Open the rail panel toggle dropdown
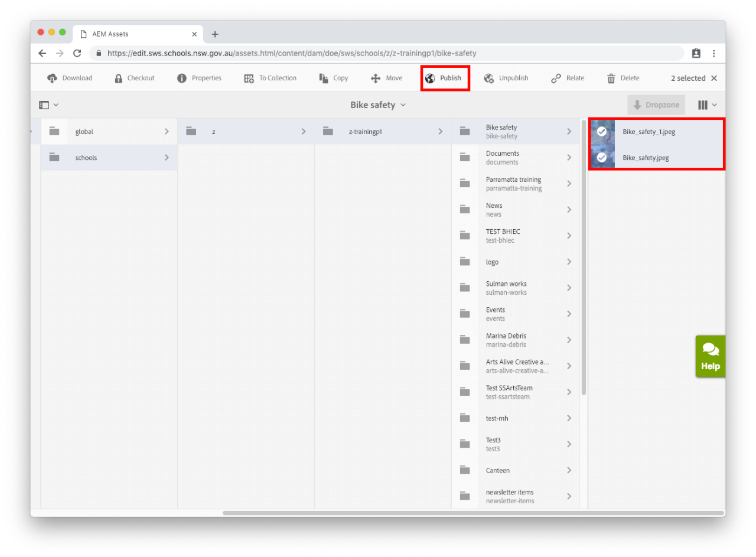This screenshot has width=756, height=557. click(x=49, y=105)
